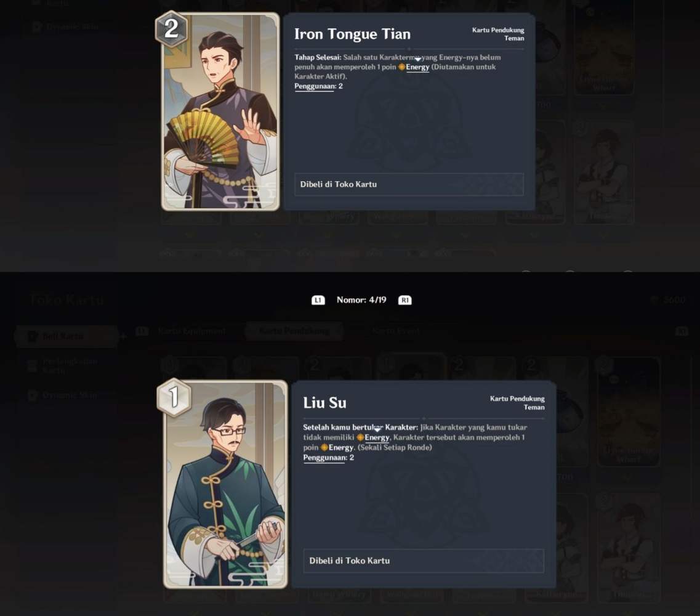Click Dibeli di Toko Kartu under Liu Su
Screen dimensions: 700x616
[x=424, y=561]
